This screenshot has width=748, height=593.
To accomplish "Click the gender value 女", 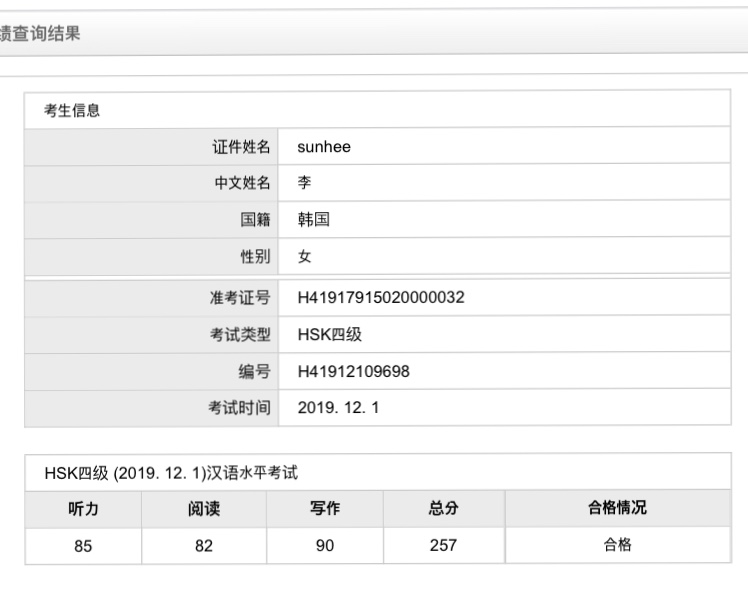I will [x=304, y=257].
